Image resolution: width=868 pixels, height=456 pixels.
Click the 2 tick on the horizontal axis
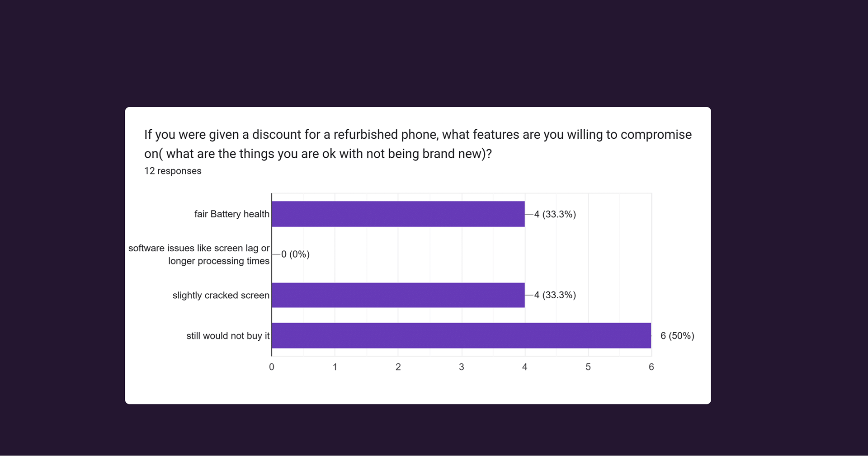[x=398, y=367]
